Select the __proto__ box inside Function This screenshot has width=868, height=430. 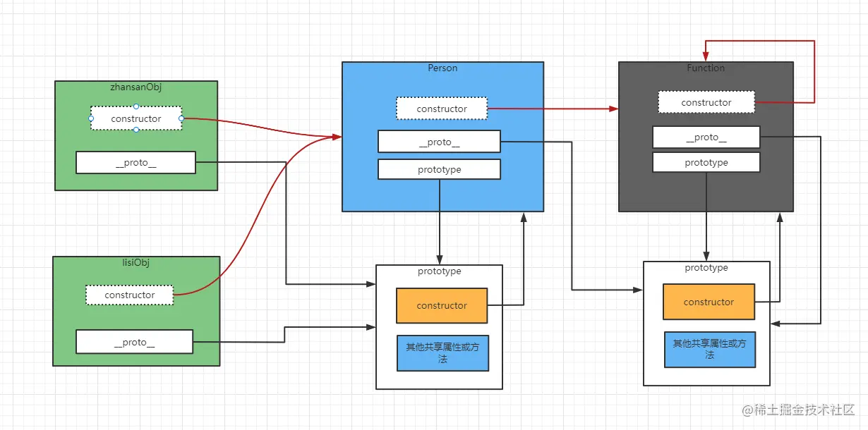706,137
